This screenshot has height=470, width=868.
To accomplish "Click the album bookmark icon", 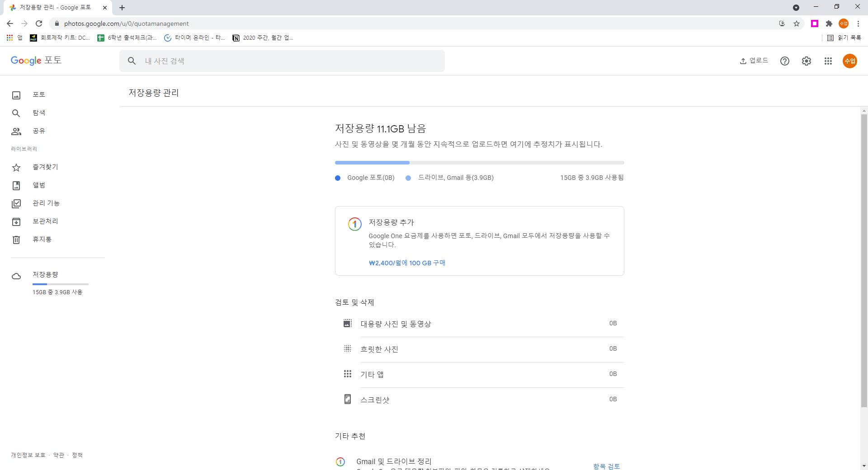I will coord(16,185).
